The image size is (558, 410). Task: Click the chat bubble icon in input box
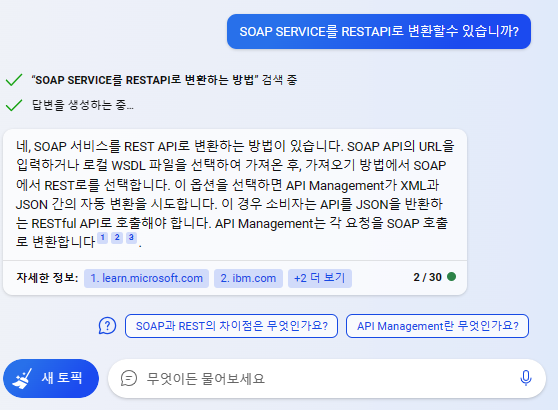pos(128,378)
